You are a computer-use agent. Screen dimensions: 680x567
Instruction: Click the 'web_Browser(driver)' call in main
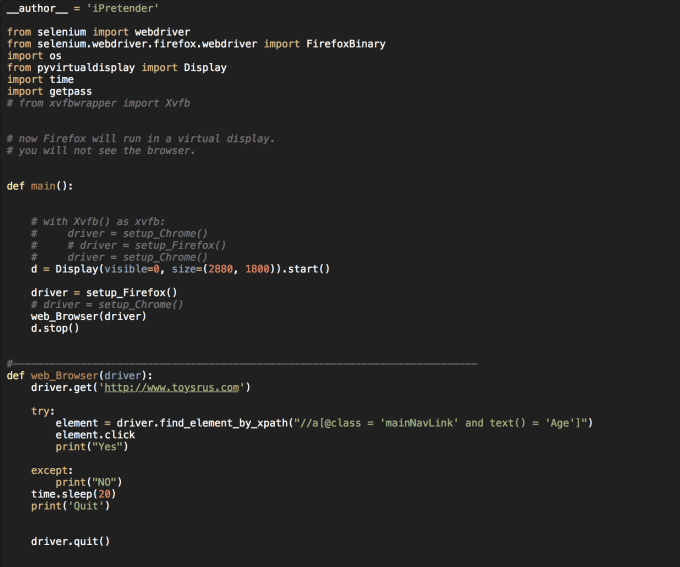89,316
